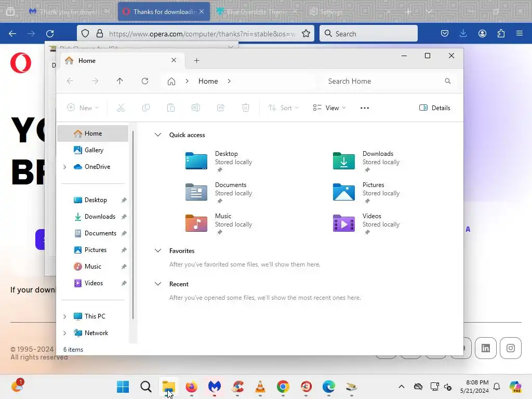532x399 pixels.
Task: Go up one folder level in Explorer
Action: (x=120, y=81)
